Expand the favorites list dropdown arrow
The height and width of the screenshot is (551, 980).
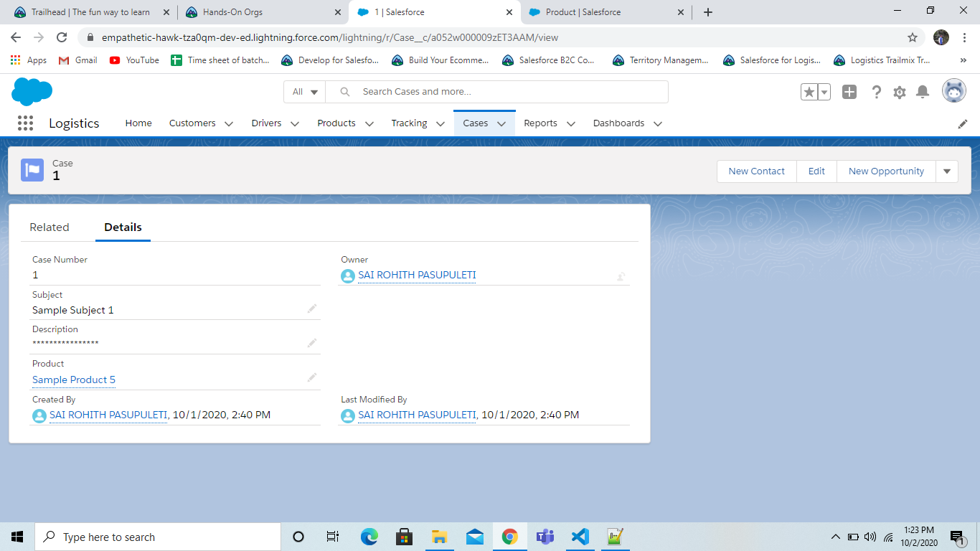pyautogui.click(x=824, y=92)
